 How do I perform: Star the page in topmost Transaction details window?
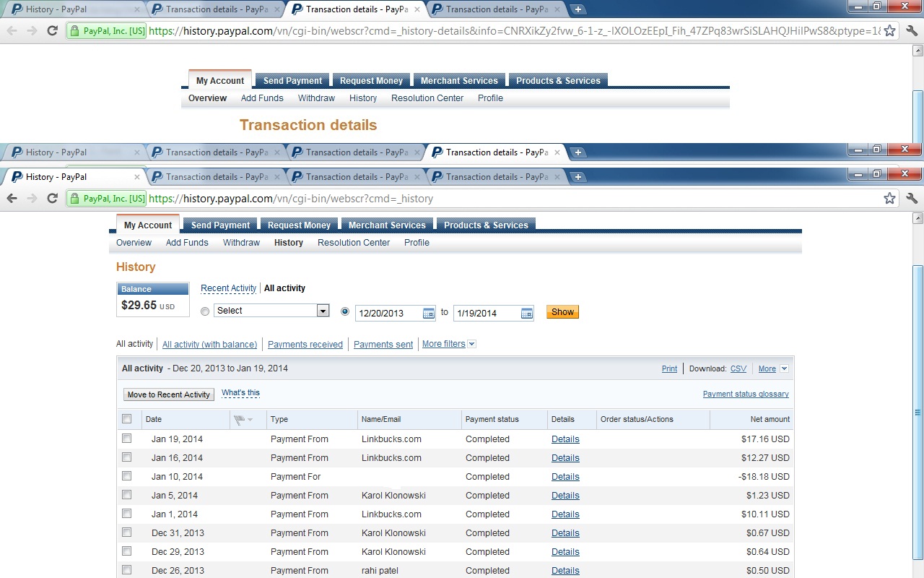tap(890, 30)
